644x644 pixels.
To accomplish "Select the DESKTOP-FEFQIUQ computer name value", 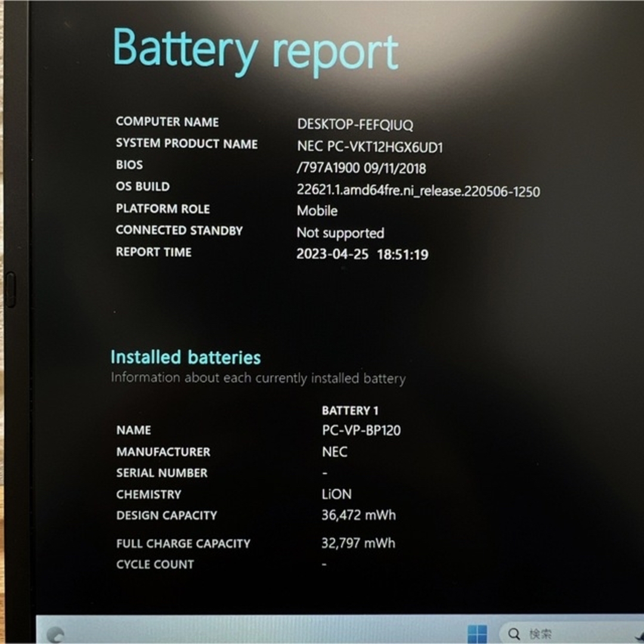I will [355, 125].
